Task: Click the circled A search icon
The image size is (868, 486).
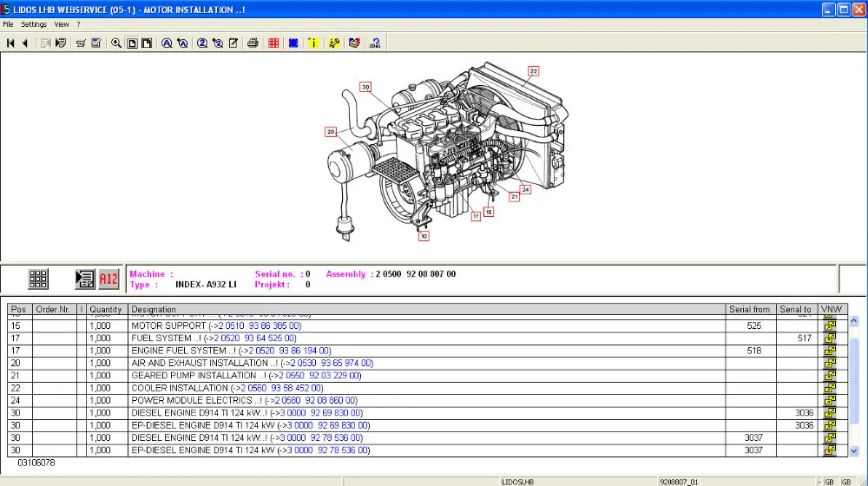Action: point(167,43)
